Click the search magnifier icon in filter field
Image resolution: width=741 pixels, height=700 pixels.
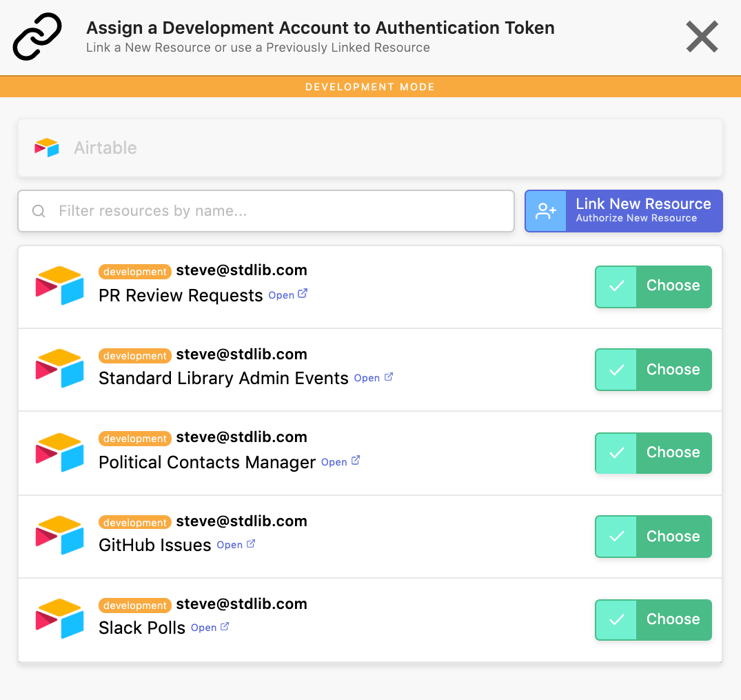coord(39,211)
